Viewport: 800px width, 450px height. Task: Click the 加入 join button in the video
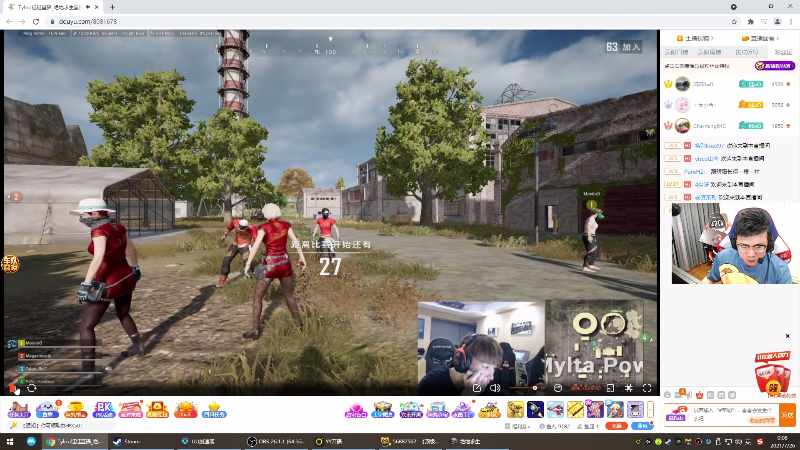point(631,47)
